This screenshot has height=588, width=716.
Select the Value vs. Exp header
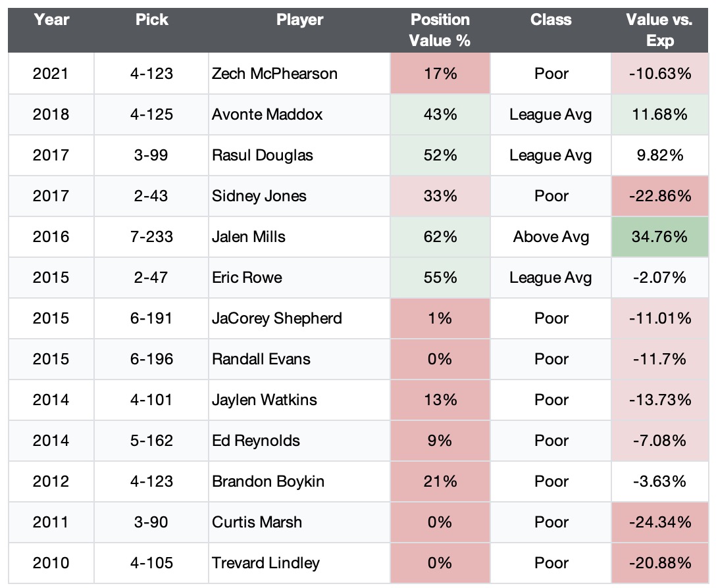(x=659, y=30)
